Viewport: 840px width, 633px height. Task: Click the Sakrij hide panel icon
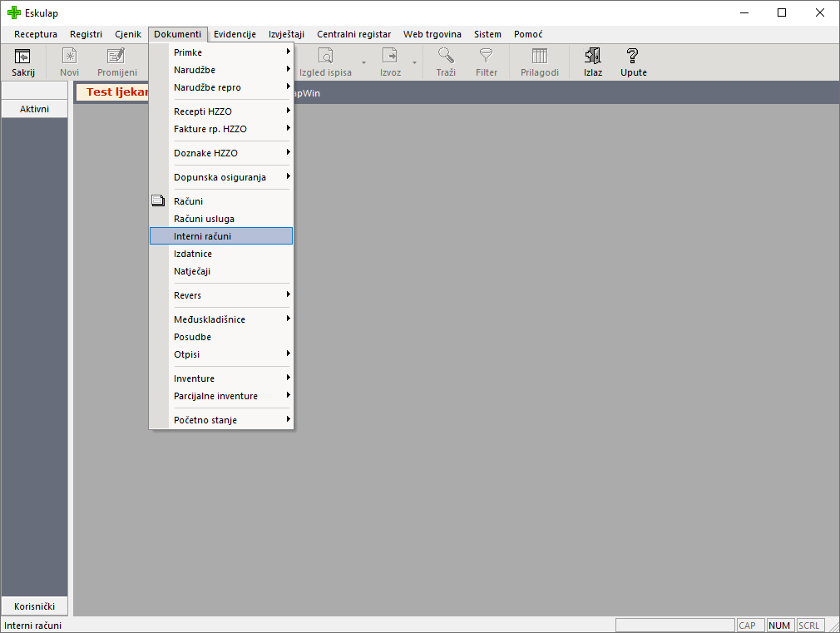[x=23, y=57]
